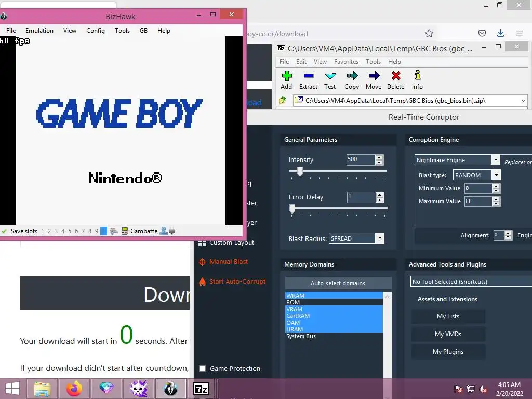Click the green checkmark in BizHawk status bar
532x399 pixels.
click(x=4, y=231)
